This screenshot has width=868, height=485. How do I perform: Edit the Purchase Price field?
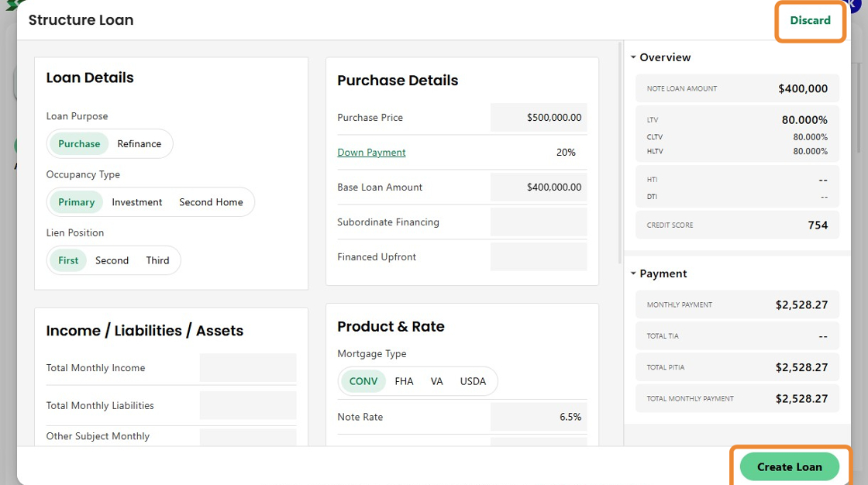(539, 118)
